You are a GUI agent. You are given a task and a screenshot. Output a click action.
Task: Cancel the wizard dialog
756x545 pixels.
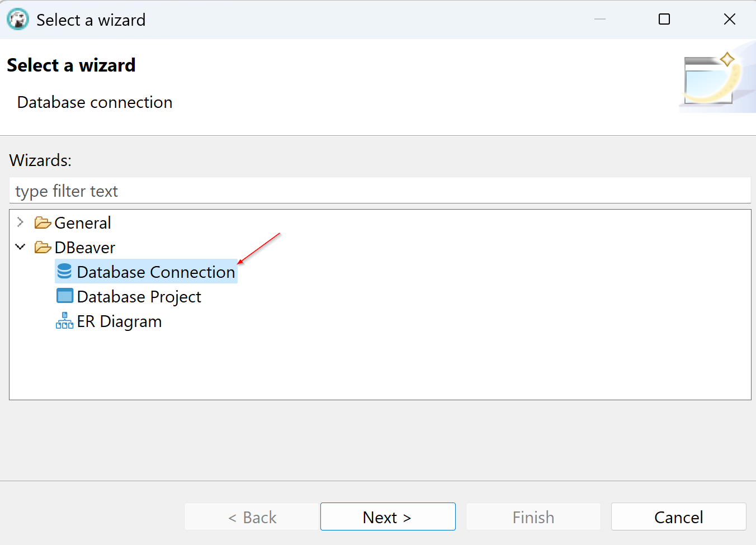coord(678,517)
